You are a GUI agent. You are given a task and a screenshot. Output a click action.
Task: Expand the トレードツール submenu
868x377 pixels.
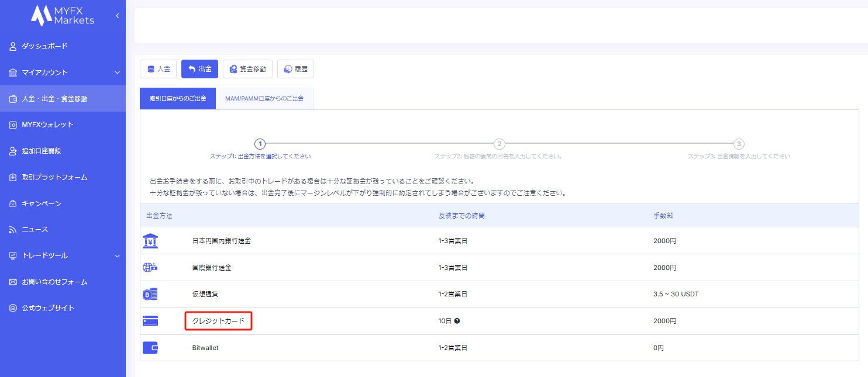tap(117, 255)
